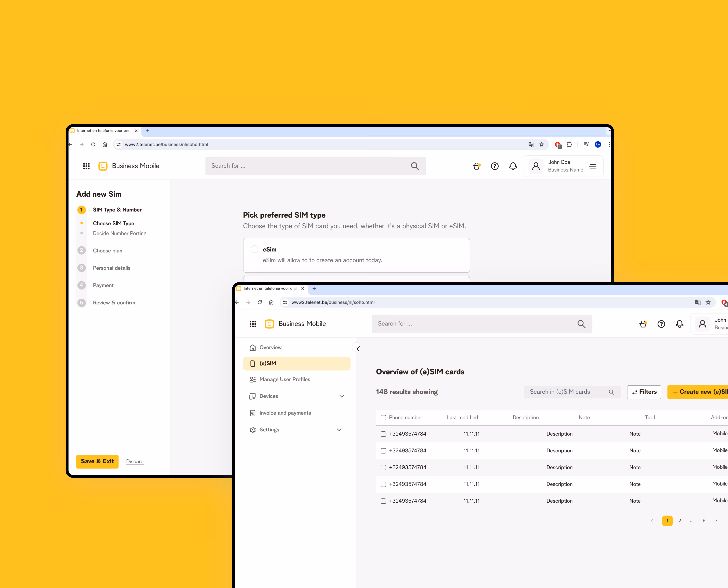Open the help question mark icon
The image size is (728, 588).
click(x=661, y=324)
